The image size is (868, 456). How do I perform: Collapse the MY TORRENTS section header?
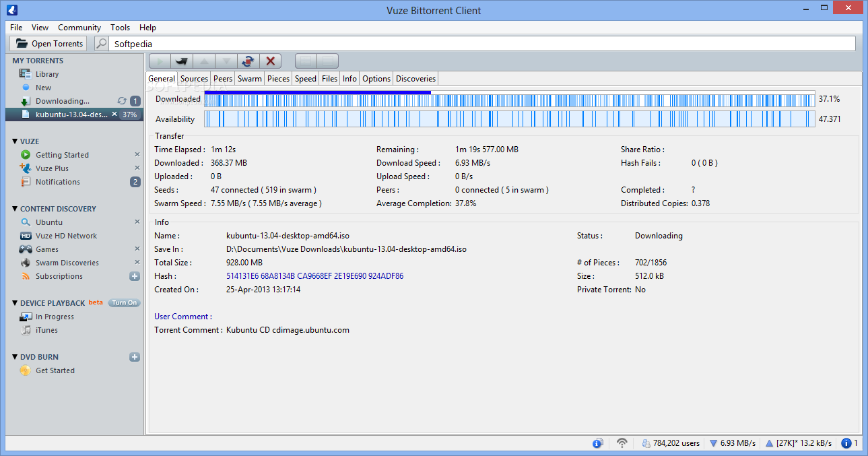click(38, 61)
